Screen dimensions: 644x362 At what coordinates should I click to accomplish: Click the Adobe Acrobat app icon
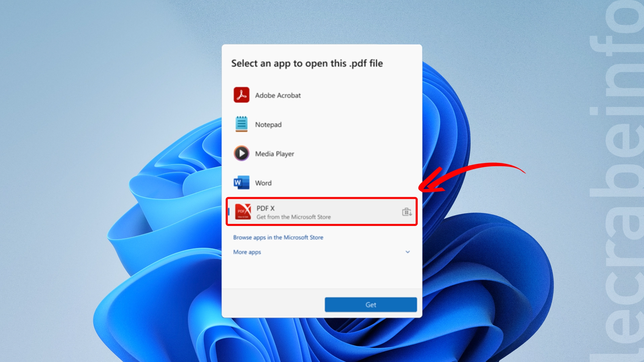tap(241, 95)
